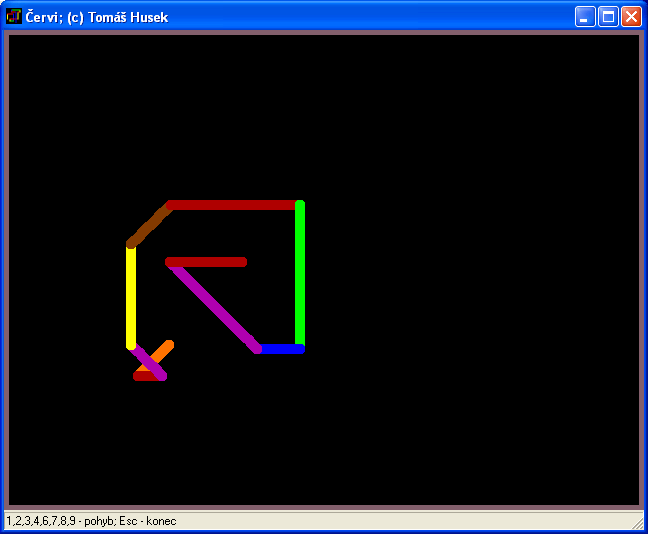Close the Červi window
Screen dimensions: 648x534
(x=631, y=16)
